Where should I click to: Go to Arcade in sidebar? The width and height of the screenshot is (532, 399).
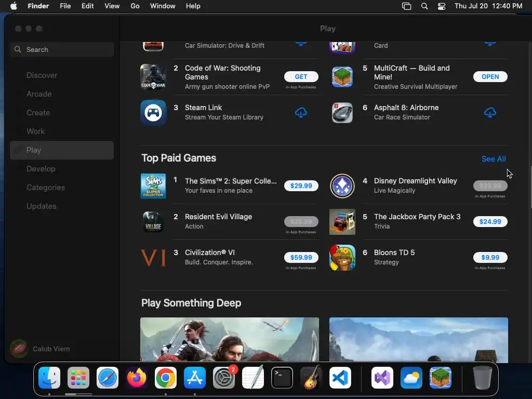(x=62, y=94)
